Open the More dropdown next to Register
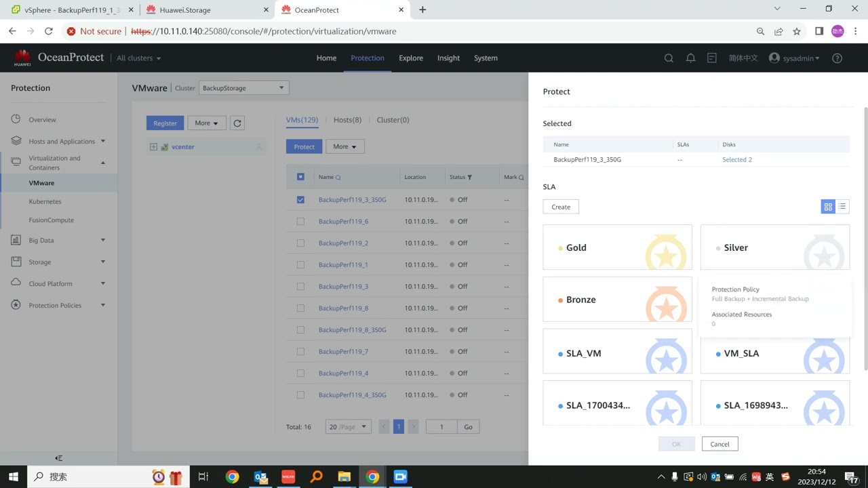868x488 pixels. (x=206, y=123)
